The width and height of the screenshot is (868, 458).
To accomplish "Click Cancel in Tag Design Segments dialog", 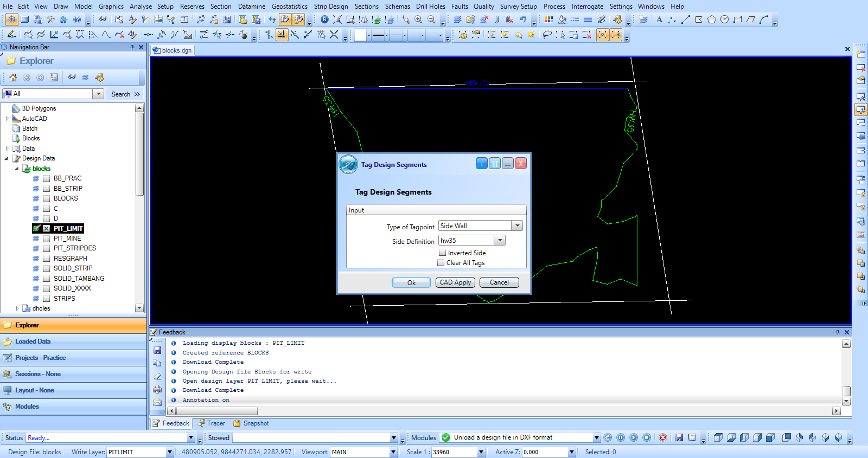I will [x=499, y=282].
